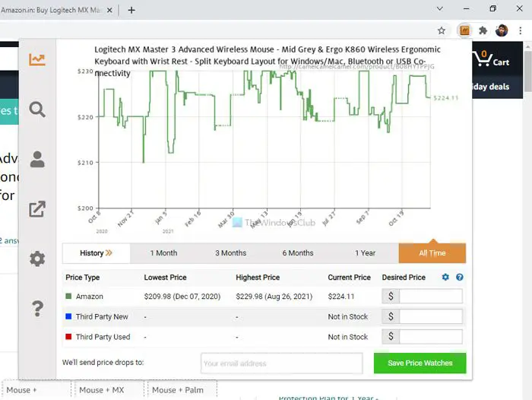The image size is (532, 400).
Task: Expand the tab search chevron
Action: [440, 8]
